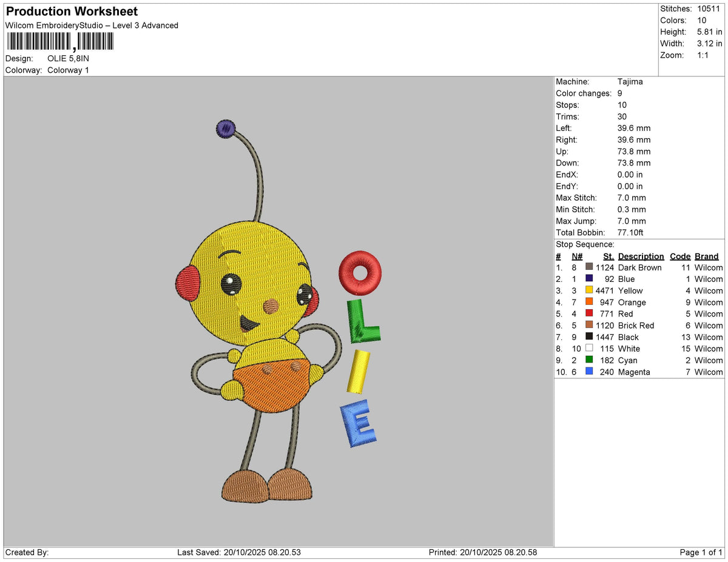728x562 pixels.
Task: Click the Yellow color swatch in stop sequence
Action: pyautogui.click(x=589, y=290)
